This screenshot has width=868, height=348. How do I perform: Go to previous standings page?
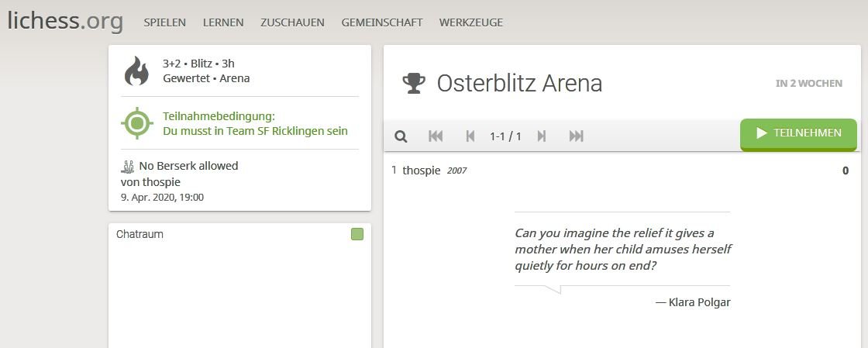470,136
